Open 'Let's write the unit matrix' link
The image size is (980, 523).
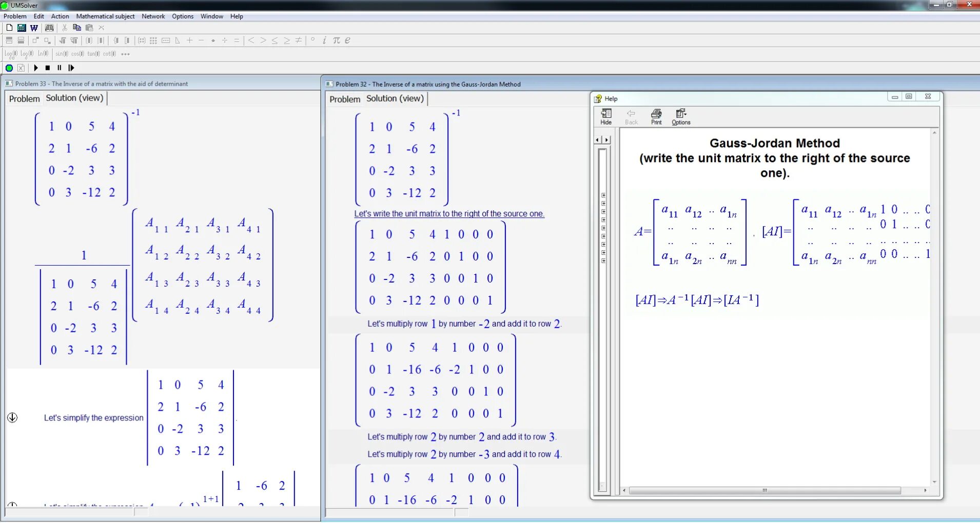pyautogui.click(x=449, y=214)
